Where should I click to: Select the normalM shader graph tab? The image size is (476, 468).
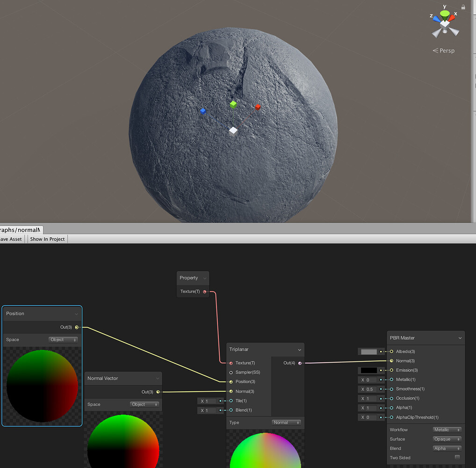click(x=20, y=230)
